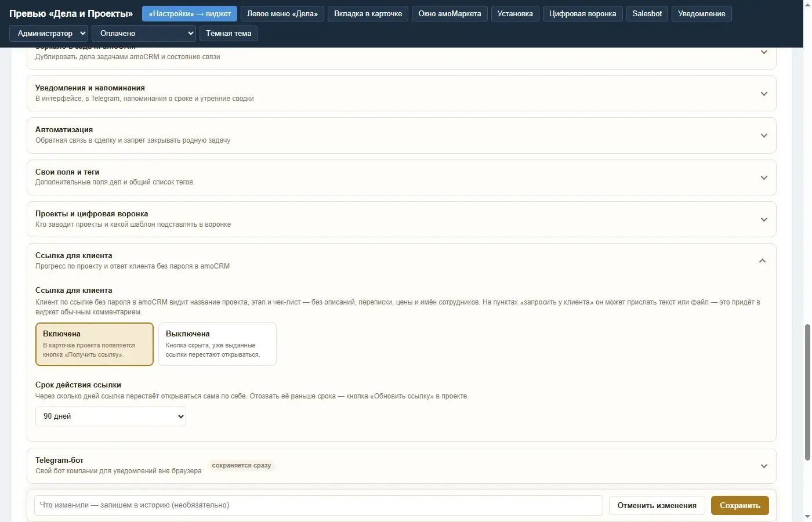This screenshot has height=522, width=812.
Task: Click the Превью «Дела и Проекты» title
Action: coord(71,14)
